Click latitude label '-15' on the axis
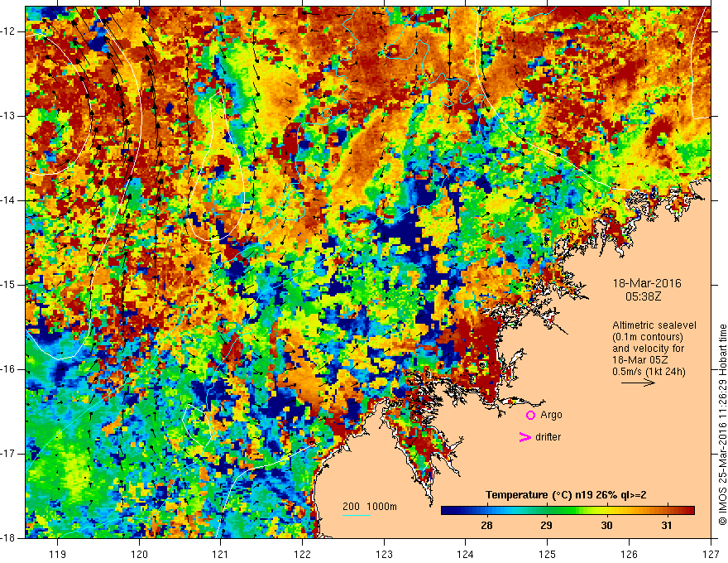This screenshot has width=728, height=563. tap(8, 285)
